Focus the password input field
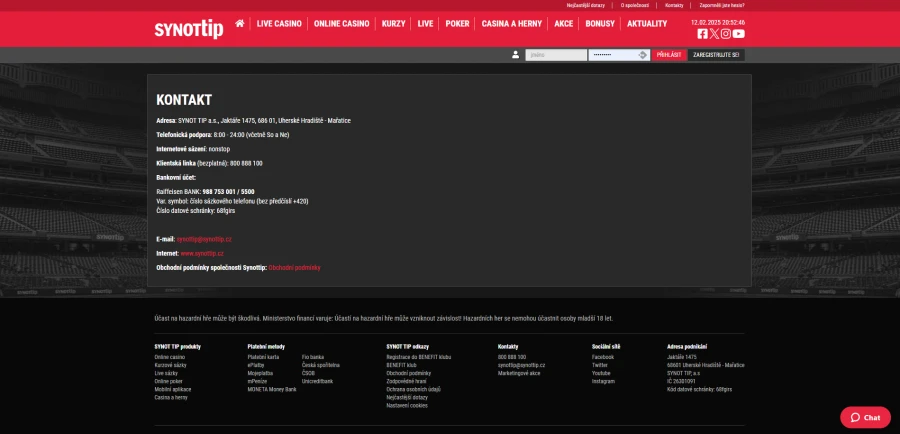Image resolution: width=900 pixels, height=434 pixels. [x=619, y=55]
